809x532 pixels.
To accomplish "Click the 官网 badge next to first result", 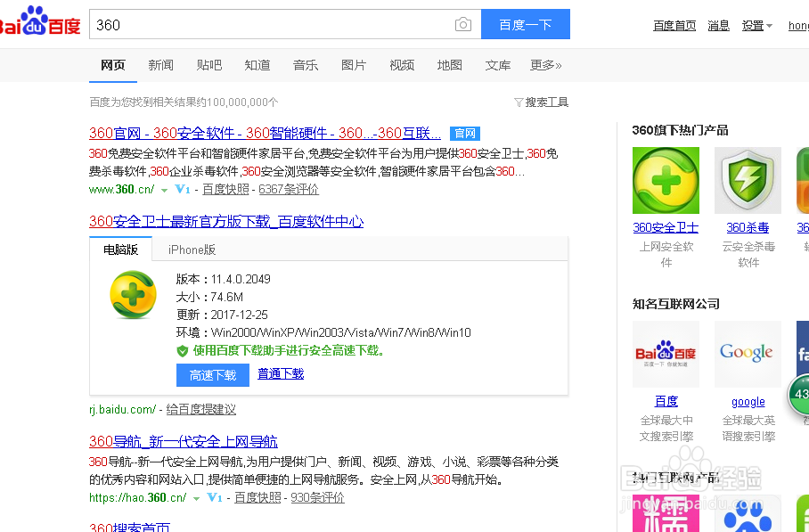I will [465, 134].
